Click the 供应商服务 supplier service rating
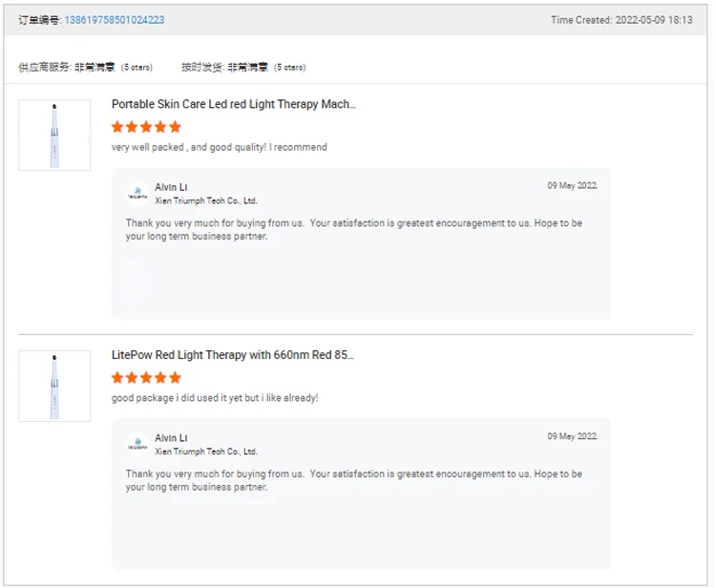716x588 pixels. pyautogui.click(x=85, y=68)
